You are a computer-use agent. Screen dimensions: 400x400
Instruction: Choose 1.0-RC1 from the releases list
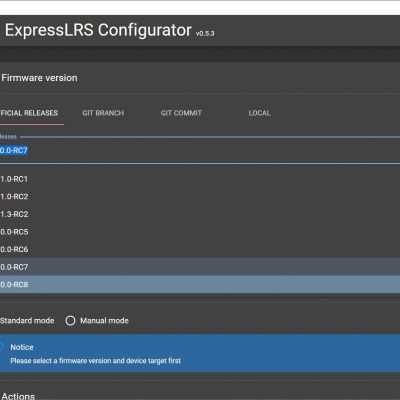point(200,179)
